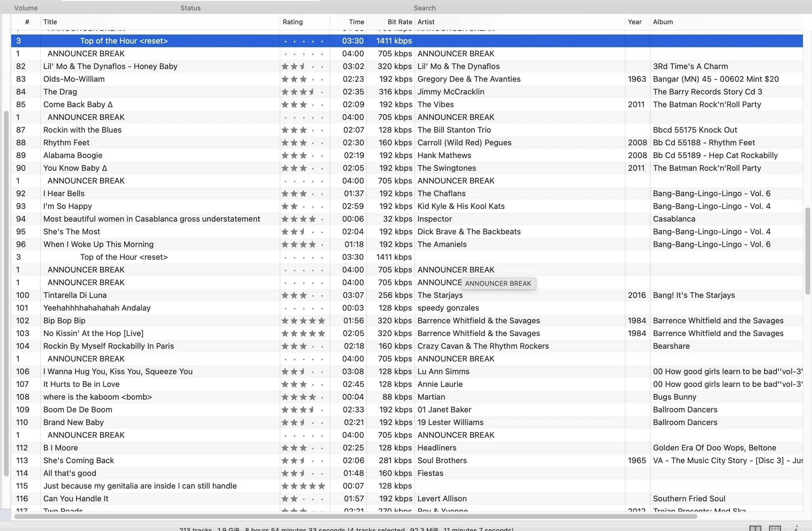Set rating on selected Top of the Hour track
Viewport: 812px width, 531px height.
click(303, 41)
